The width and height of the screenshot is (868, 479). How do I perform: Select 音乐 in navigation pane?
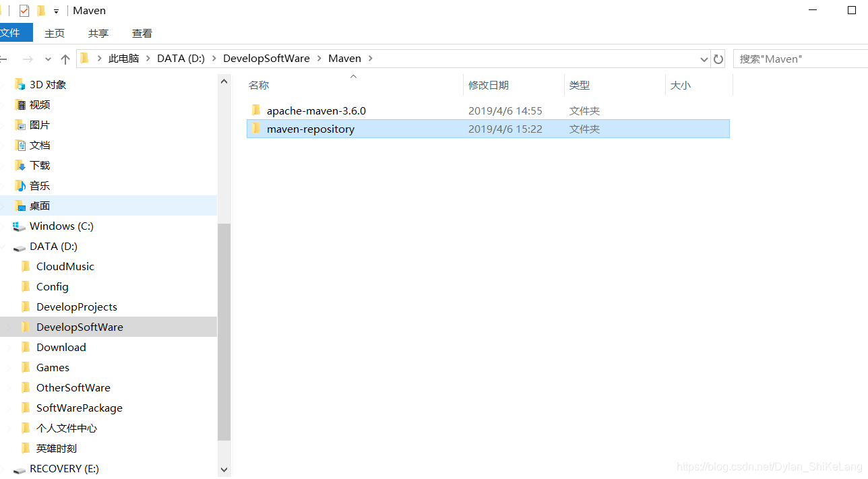[40, 186]
